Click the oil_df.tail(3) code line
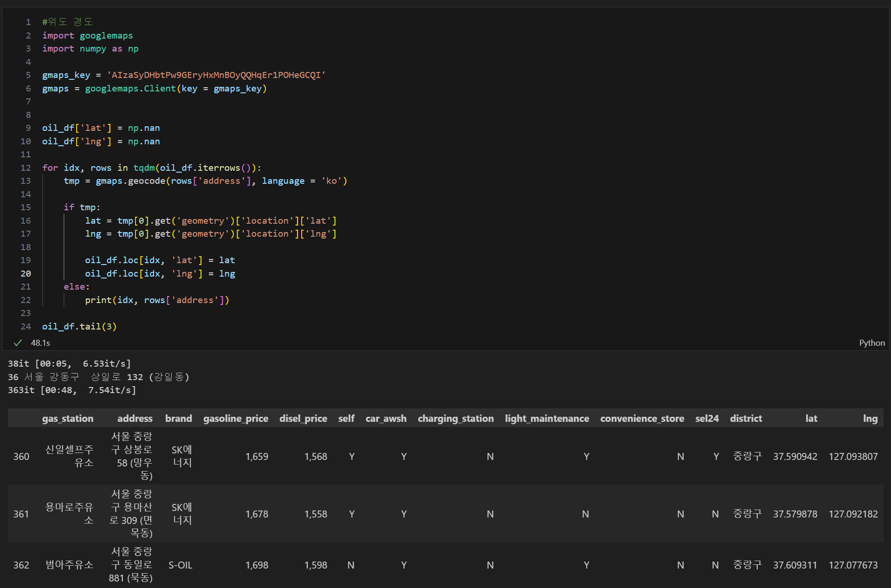Image resolution: width=891 pixels, height=588 pixels. point(79,327)
